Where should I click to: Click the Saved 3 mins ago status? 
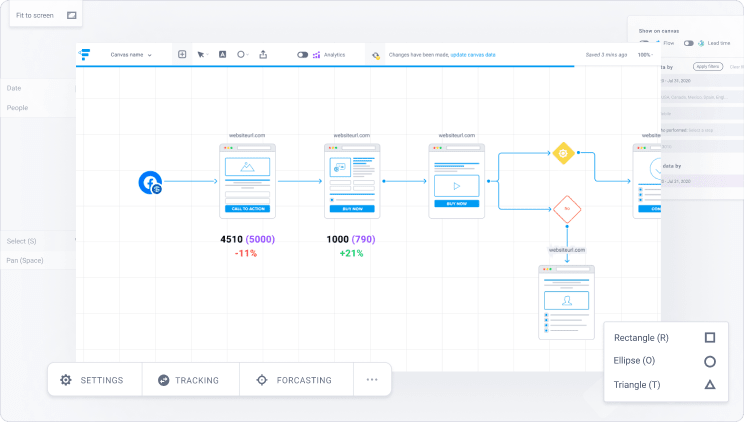click(606, 55)
